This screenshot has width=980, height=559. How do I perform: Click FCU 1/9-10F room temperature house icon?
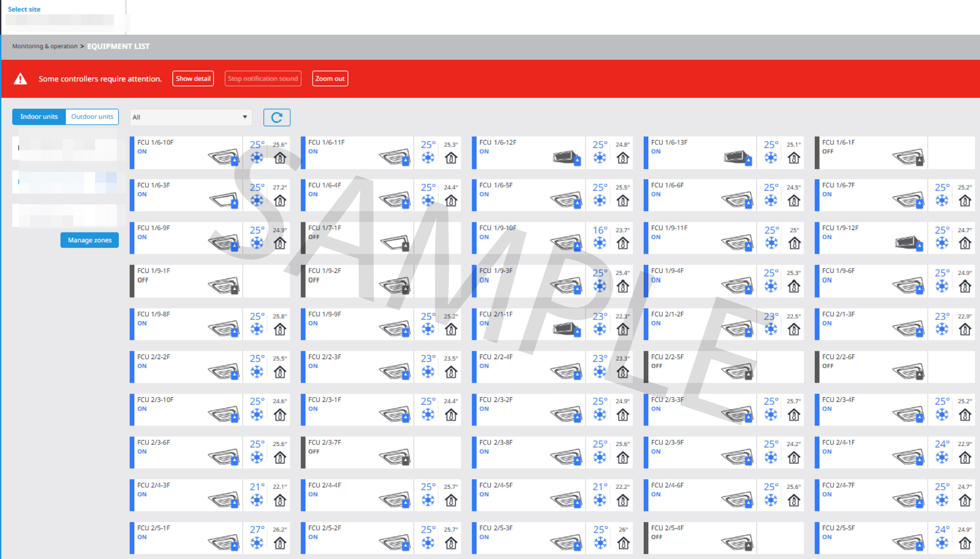[x=622, y=243]
